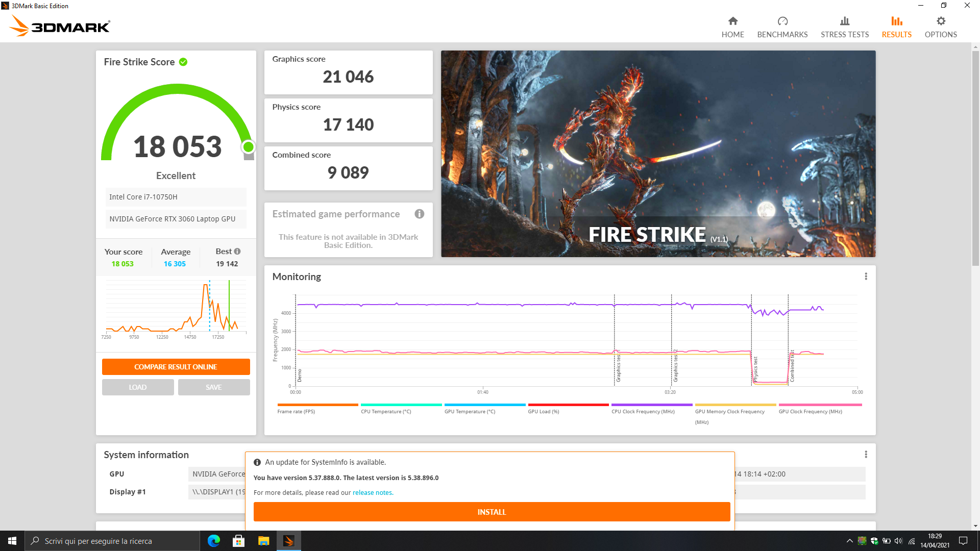This screenshot has width=980, height=551.
Task: Click the INSTALL update button
Action: point(492,512)
